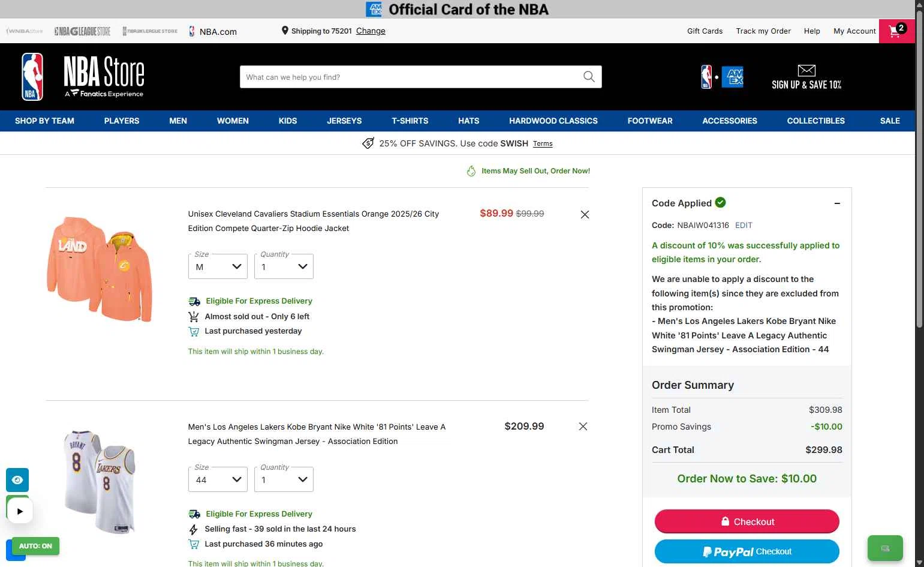Pay with PayPal Checkout button
Screen dimensions: 924x567
(x=747, y=551)
